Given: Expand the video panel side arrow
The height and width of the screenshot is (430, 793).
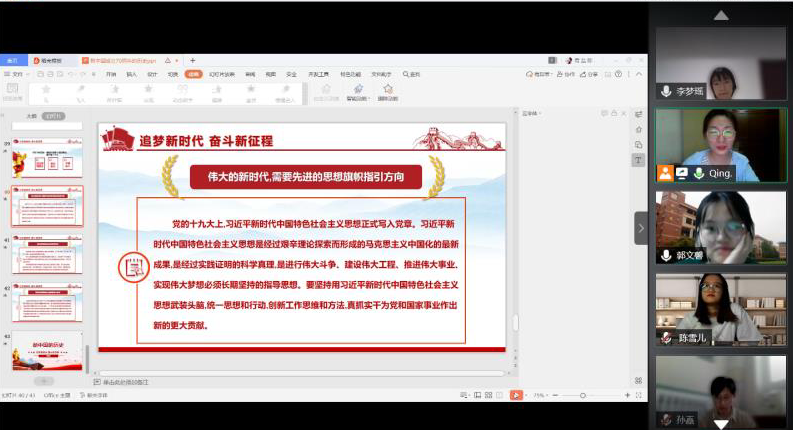Looking at the screenshot, I should click(641, 228).
